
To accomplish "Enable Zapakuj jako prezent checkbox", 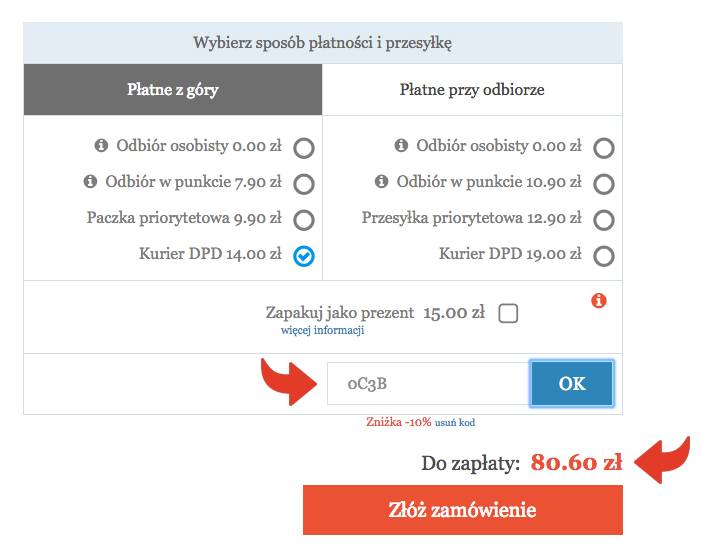I will 508,314.
